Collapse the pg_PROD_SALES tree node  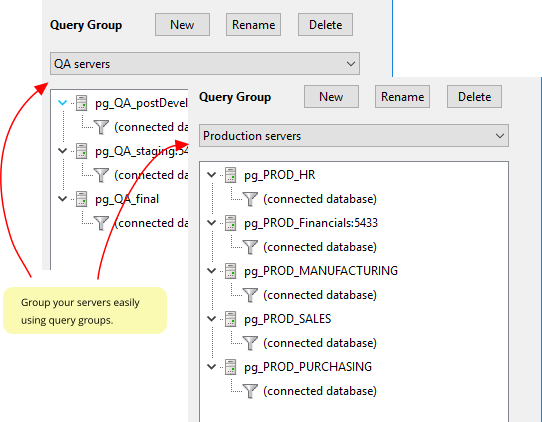click(x=211, y=319)
